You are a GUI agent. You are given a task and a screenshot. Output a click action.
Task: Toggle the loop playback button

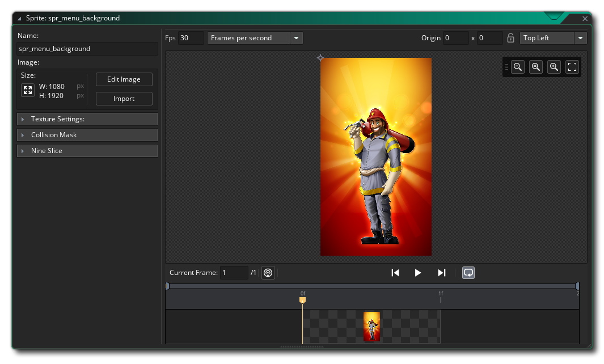pos(468,273)
